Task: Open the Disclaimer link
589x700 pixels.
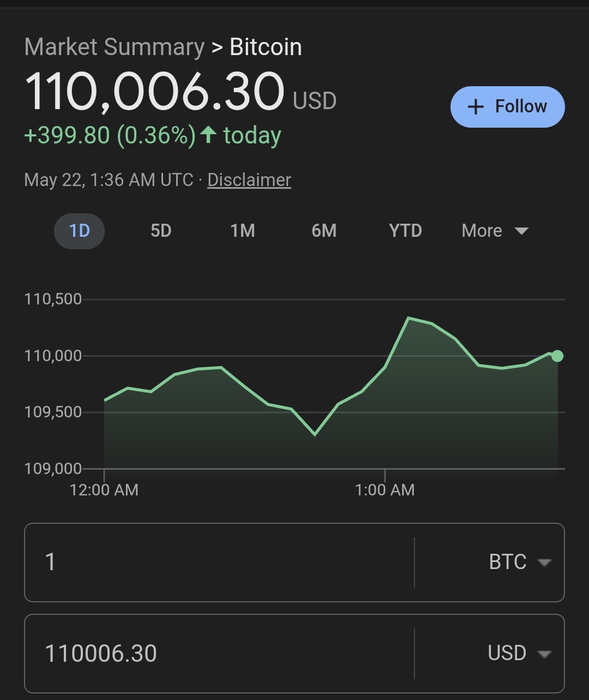Action: pos(249,180)
